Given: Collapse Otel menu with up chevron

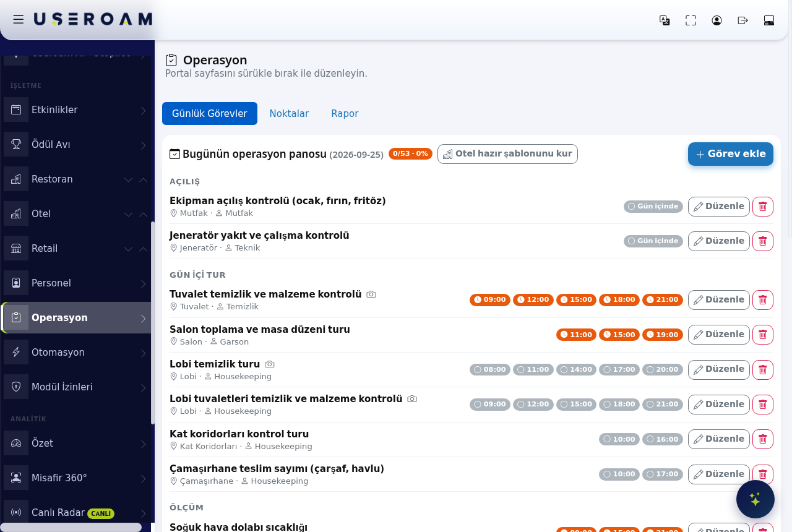Looking at the screenshot, I should point(143,214).
